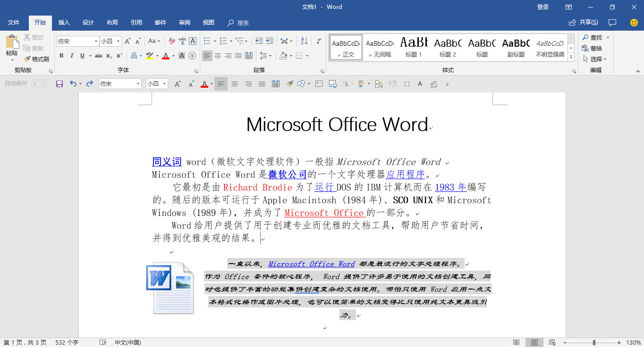This screenshot has height=347, width=644.
Task: Switch to the Layout (布局) tab
Action: point(112,23)
